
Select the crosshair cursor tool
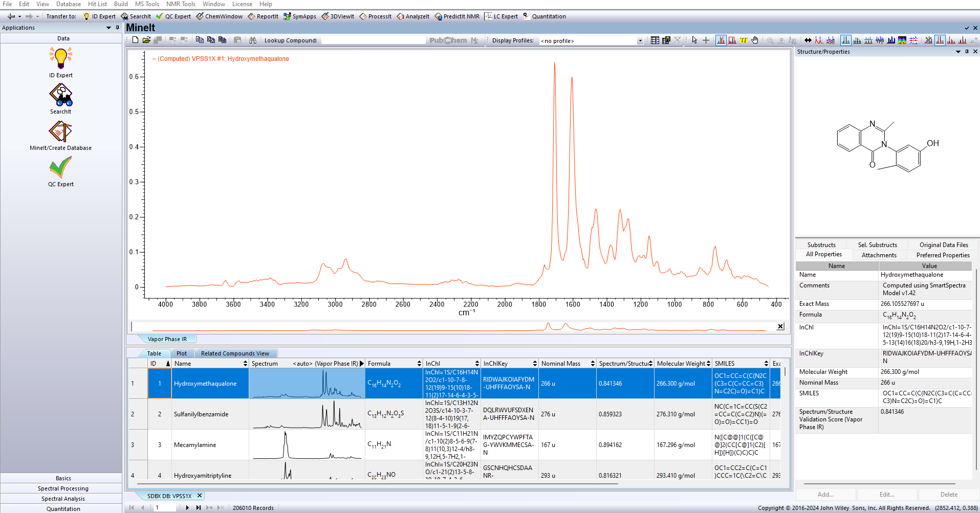click(706, 40)
